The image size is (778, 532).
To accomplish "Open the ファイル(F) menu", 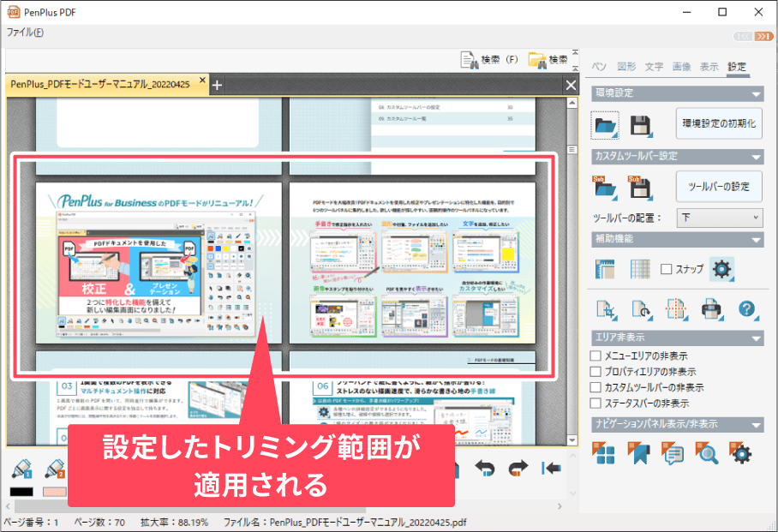I will click(x=25, y=33).
